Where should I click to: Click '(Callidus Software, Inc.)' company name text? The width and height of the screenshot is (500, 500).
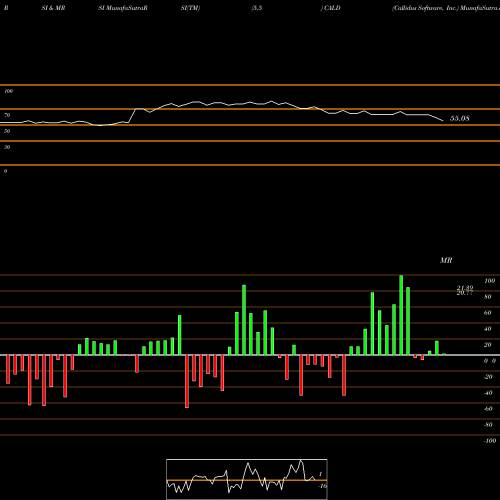425,8
